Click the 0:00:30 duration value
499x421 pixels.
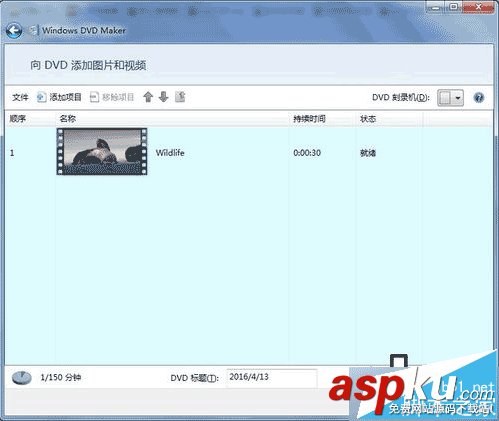307,153
